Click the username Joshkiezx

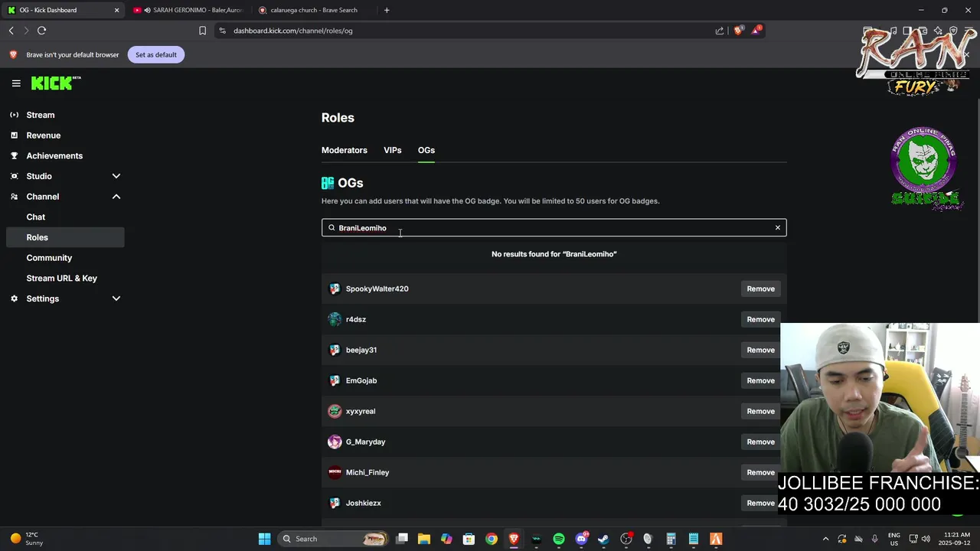click(x=364, y=503)
